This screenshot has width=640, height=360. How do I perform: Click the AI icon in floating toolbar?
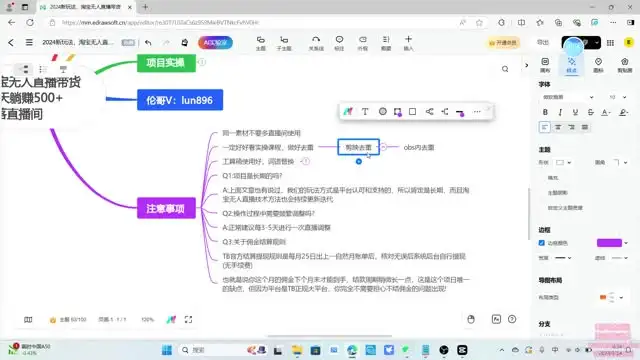(348, 111)
